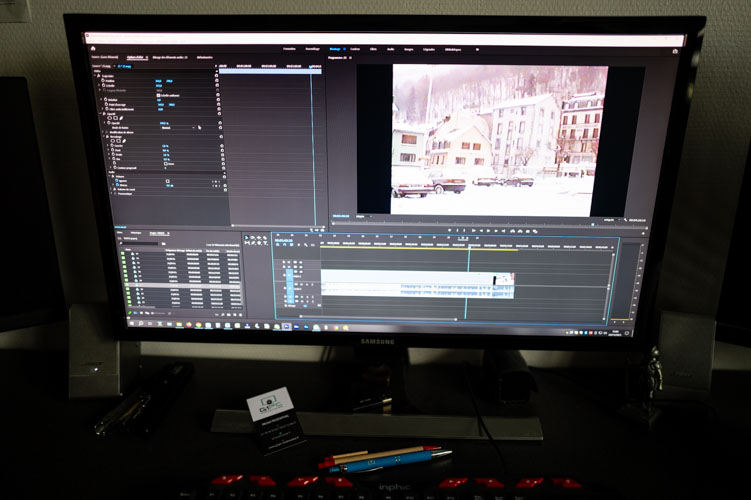Switch to the Bibliothèques workspace
This screenshot has height=500, width=751.
tap(452, 49)
